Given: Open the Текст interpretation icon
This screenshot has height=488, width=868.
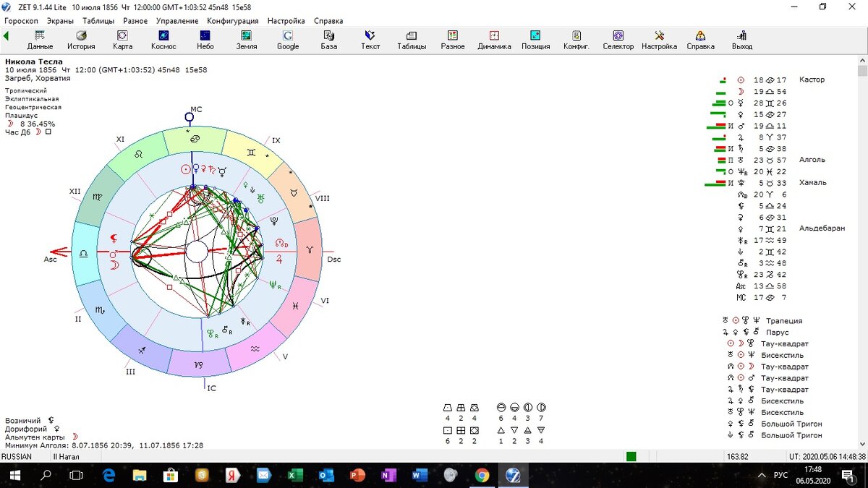Looking at the screenshot, I should point(370,40).
